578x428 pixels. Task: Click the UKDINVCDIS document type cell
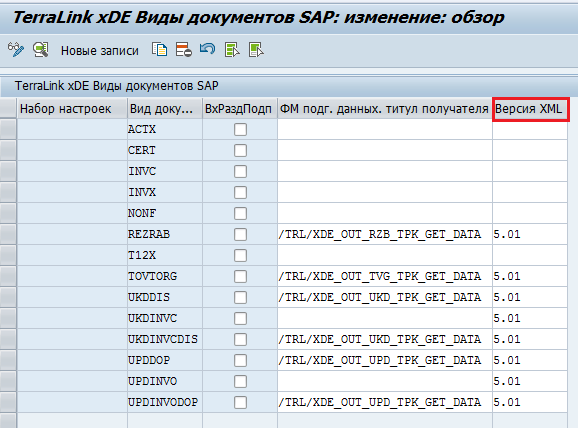(165, 340)
